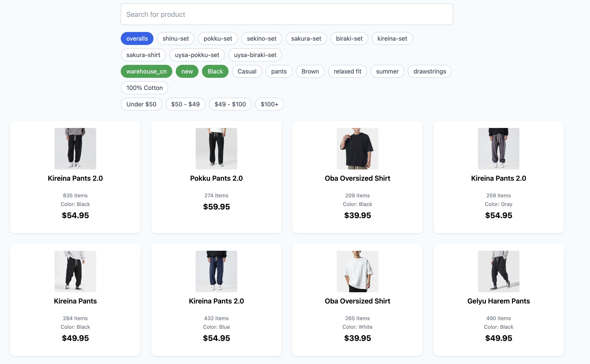The image size is (590, 364).
Task: Click the Color: White label
Action: point(357,327)
